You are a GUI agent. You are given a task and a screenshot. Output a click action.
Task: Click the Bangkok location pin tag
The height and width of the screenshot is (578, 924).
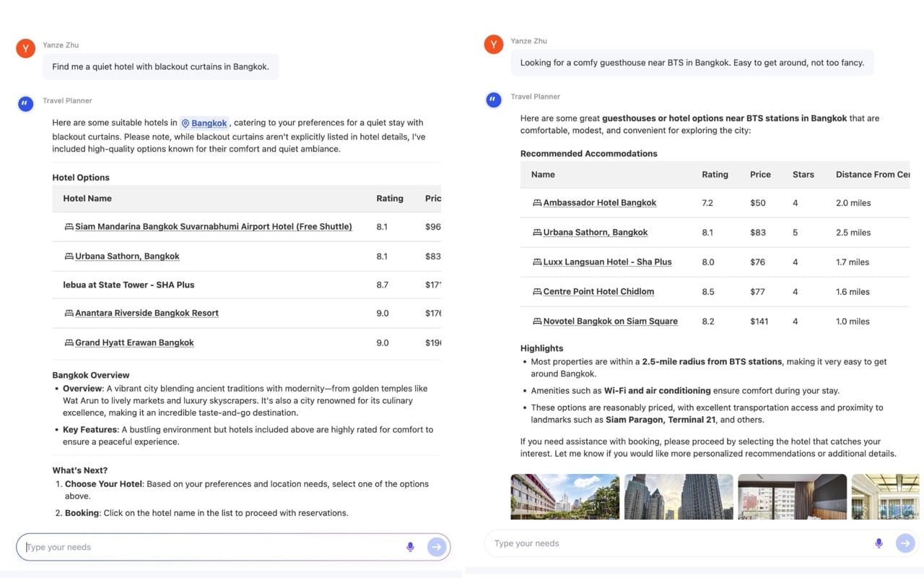(x=204, y=124)
